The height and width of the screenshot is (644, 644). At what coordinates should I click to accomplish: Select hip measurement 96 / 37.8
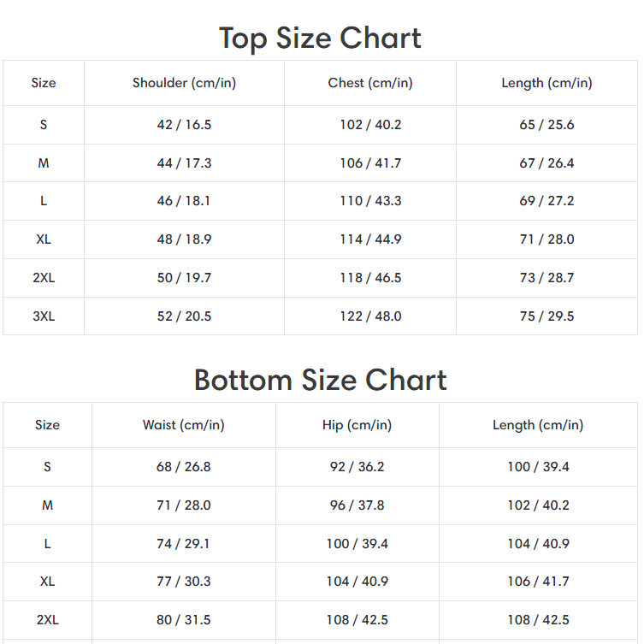357,505
